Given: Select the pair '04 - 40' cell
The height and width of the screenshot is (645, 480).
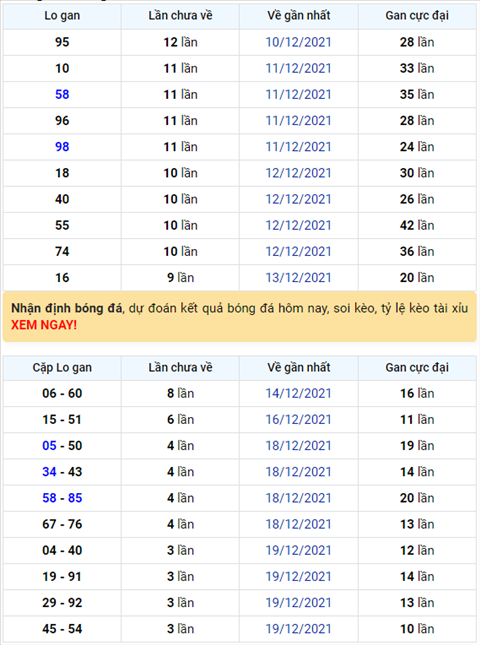Looking at the screenshot, I should [x=62, y=550].
